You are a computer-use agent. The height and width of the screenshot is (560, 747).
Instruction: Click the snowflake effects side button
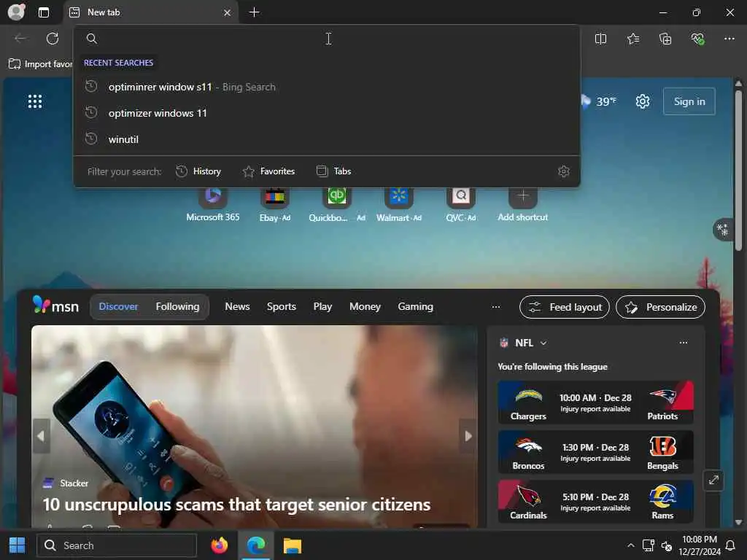click(723, 230)
